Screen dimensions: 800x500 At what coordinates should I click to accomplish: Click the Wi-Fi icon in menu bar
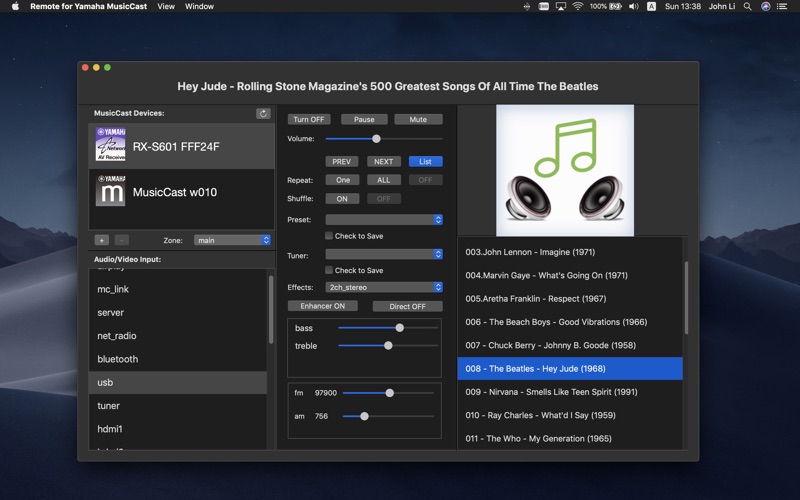[x=578, y=6]
